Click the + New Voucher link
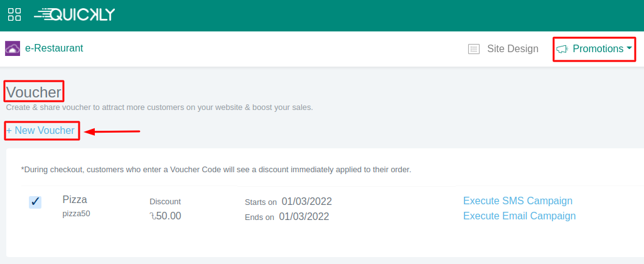The image size is (644, 264). 41,131
